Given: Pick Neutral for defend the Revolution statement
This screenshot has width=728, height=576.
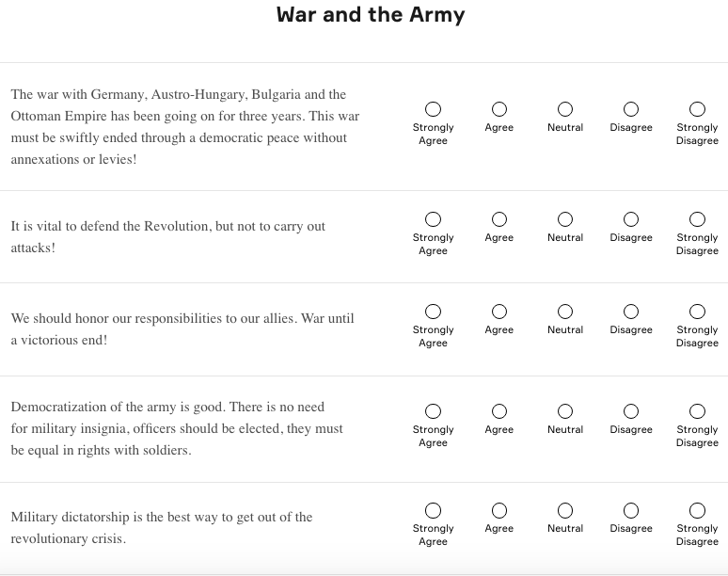Looking at the screenshot, I should [565, 219].
